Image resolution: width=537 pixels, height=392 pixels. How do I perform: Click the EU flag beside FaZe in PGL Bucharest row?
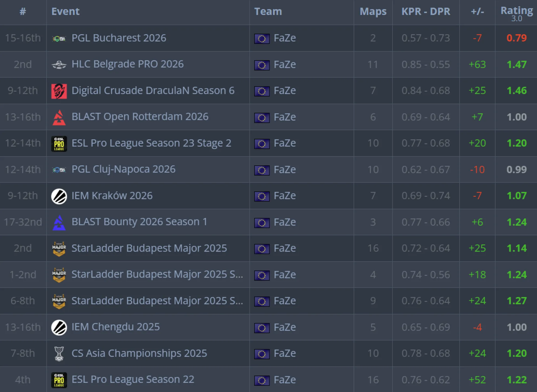[262, 38]
